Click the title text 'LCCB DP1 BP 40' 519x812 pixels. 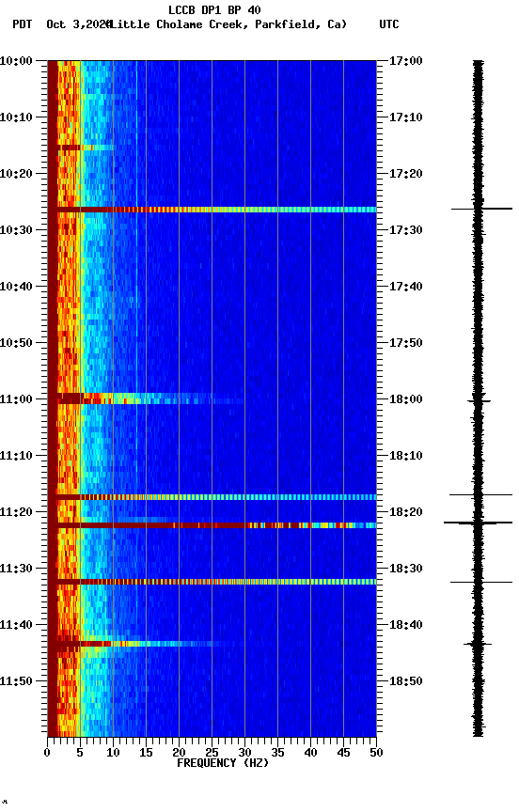(x=214, y=9)
